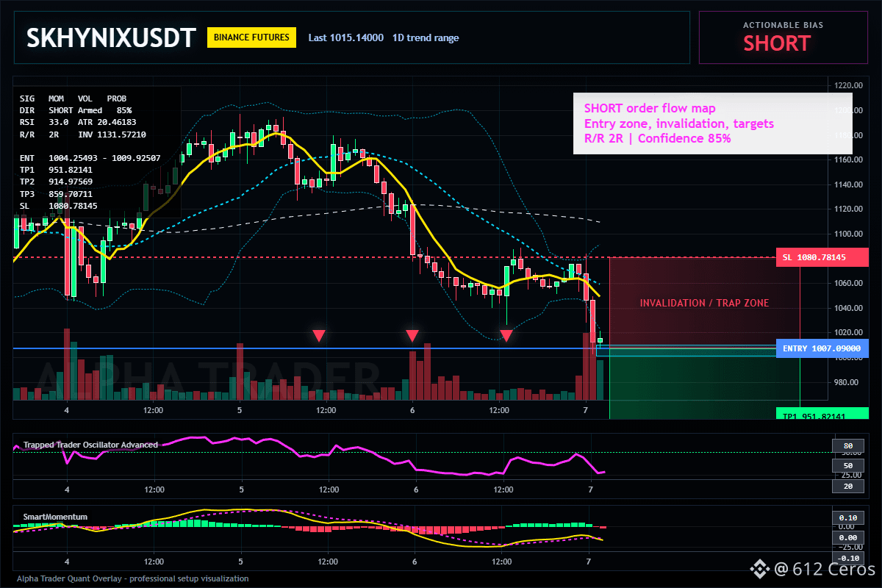Click the 'SHORT order flow map' annotation line
The image size is (882, 588).
coord(650,109)
